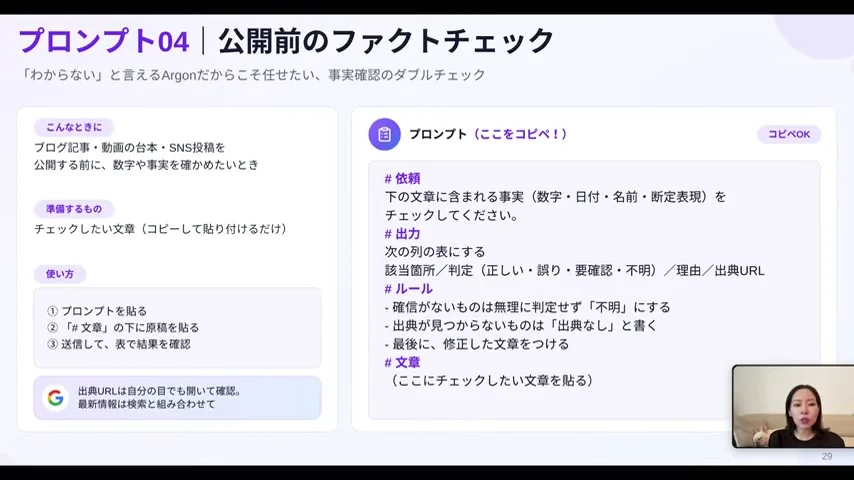Click the 使い方 label pill
The height and width of the screenshot is (480, 854).
pyautogui.click(x=60, y=274)
